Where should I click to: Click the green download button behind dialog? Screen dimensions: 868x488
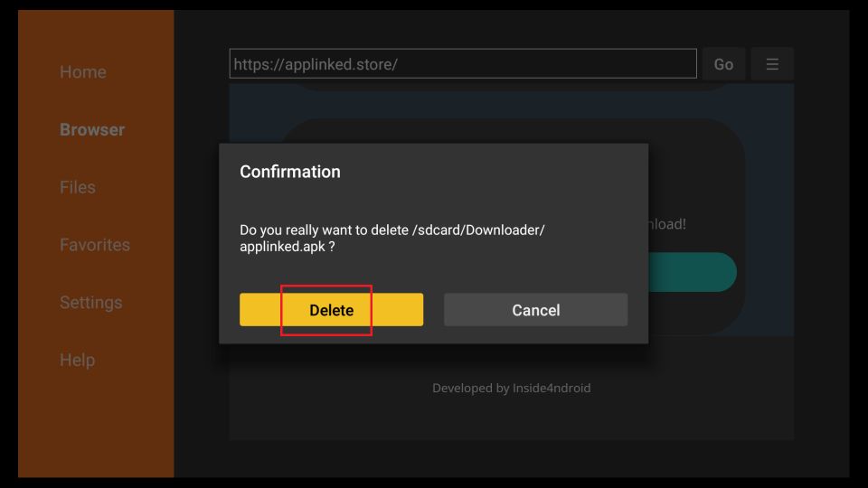click(x=692, y=272)
